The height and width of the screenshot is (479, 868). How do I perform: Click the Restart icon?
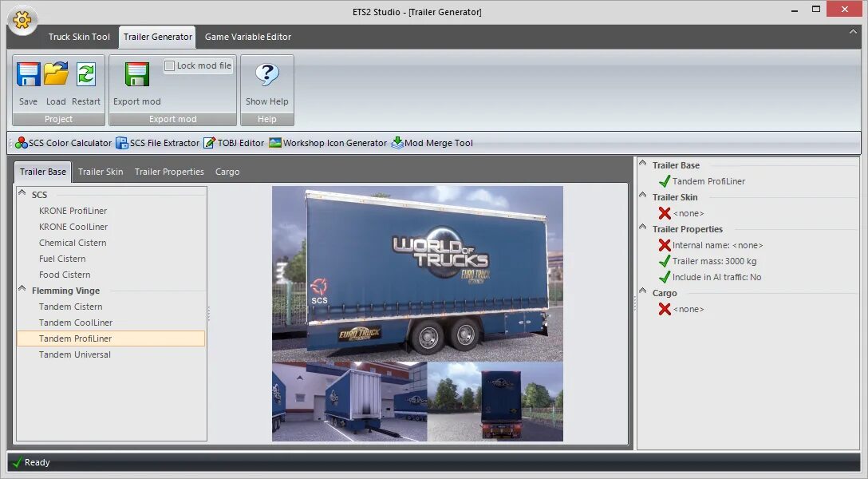tap(86, 73)
